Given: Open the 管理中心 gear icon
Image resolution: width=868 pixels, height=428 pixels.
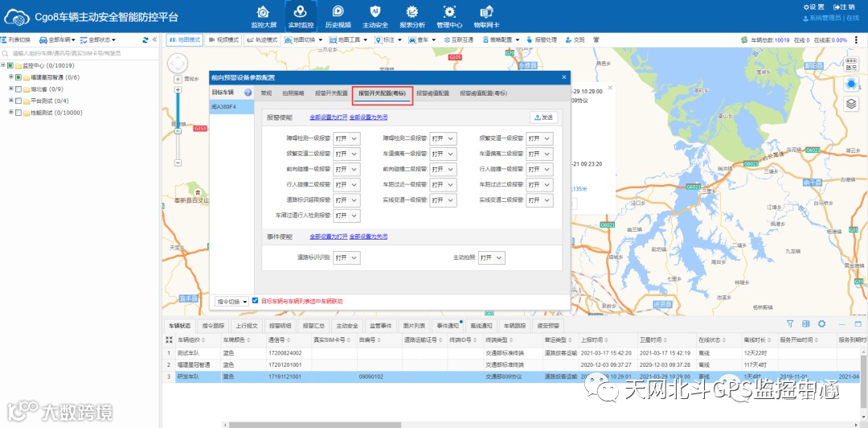Looking at the screenshot, I should tap(449, 11).
